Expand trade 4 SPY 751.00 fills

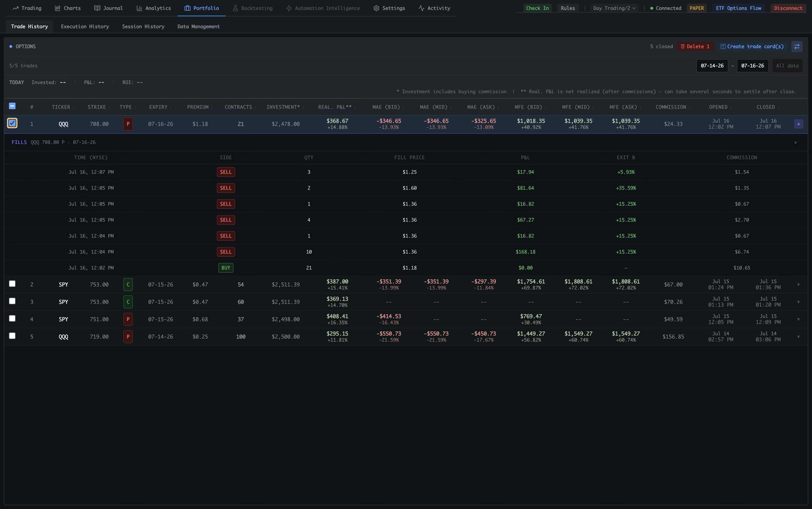(798, 320)
